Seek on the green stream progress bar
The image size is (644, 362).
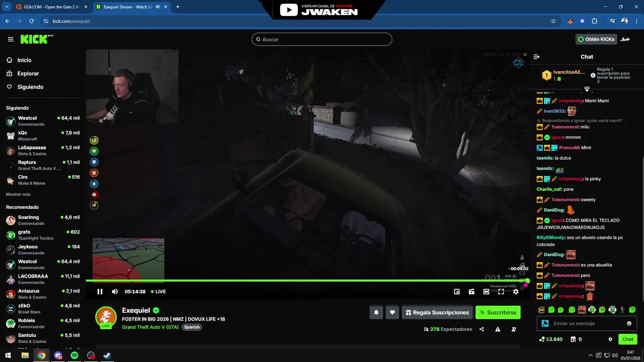[x=306, y=281]
